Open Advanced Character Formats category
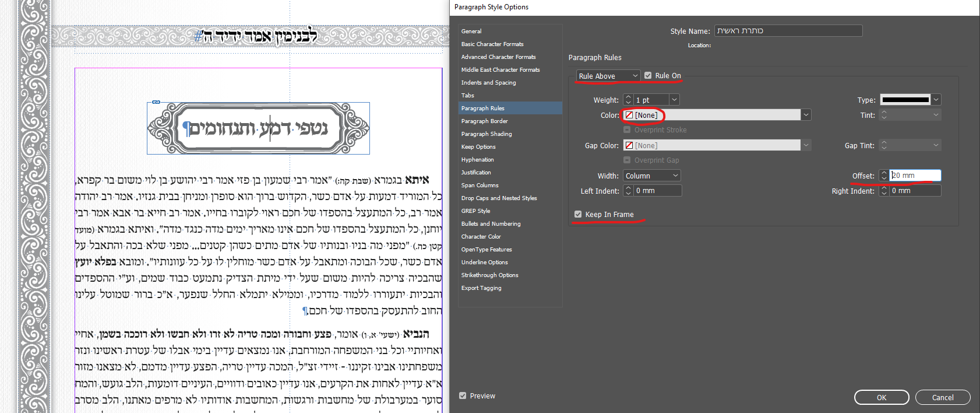 point(498,57)
